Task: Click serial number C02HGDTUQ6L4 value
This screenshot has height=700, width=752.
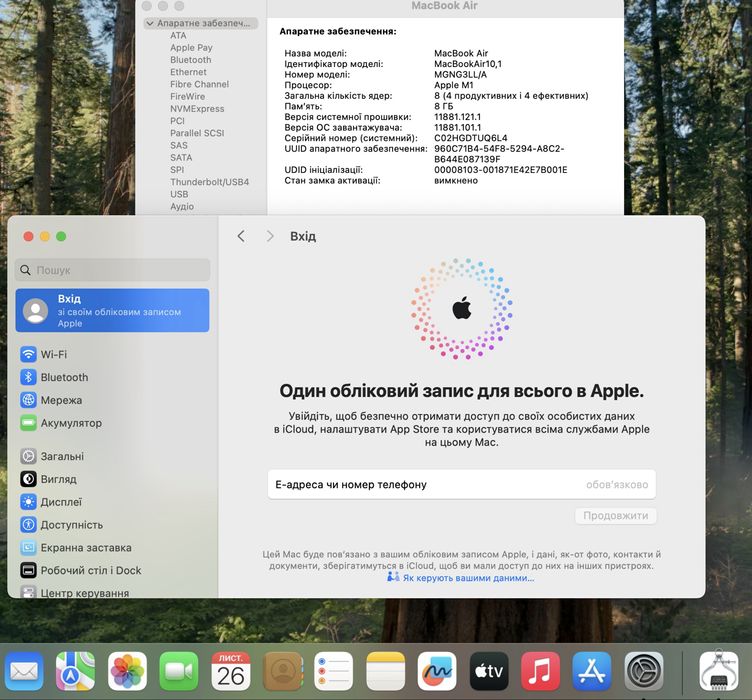Action: coord(470,138)
